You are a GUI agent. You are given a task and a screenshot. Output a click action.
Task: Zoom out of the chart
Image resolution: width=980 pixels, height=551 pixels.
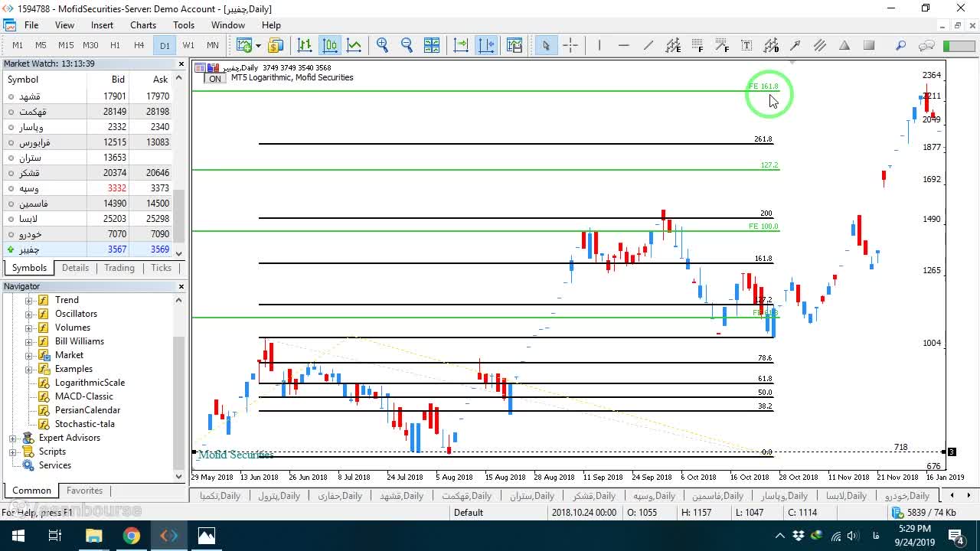point(407,45)
